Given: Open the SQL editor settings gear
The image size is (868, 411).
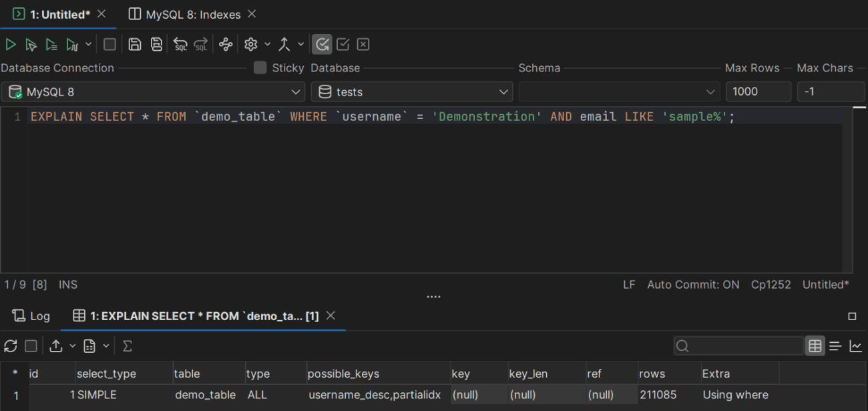Looking at the screenshot, I should (x=250, y=44).
